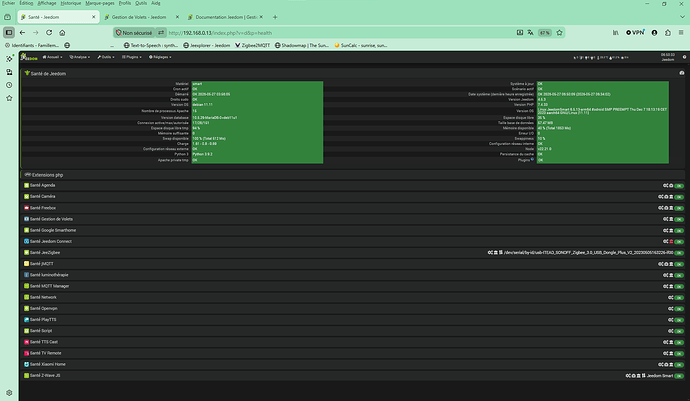The image size is (690, 401).
Task: Expand the Santé JeeZigbee row
Action: tap(352, 253)
